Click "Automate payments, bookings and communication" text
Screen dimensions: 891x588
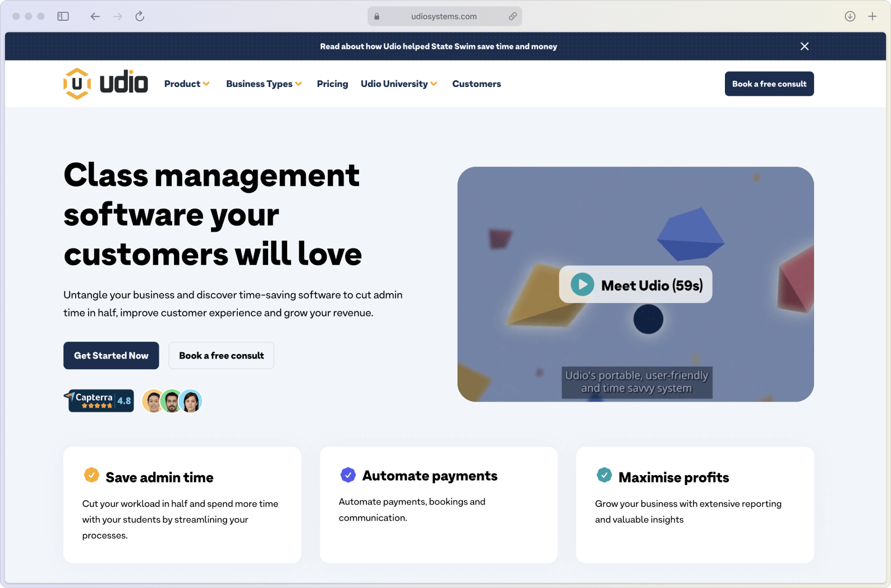point(412,509)
